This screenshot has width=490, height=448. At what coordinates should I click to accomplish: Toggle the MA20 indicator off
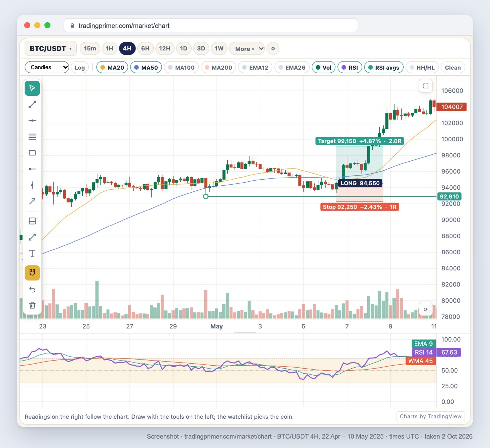112,68
